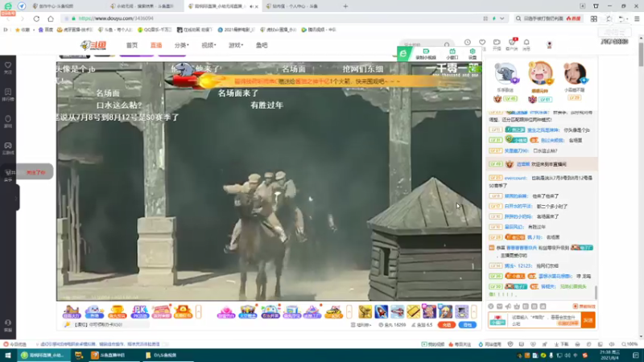Click the Douyu site search field
The height and width of the screenshot is (362, 644).
coord(422,44)
